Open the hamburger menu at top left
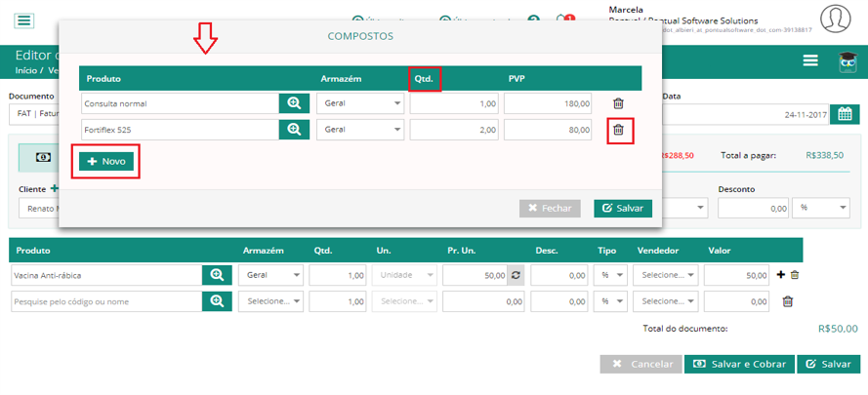This screenshot has width=868, height=395. point(23,20)
